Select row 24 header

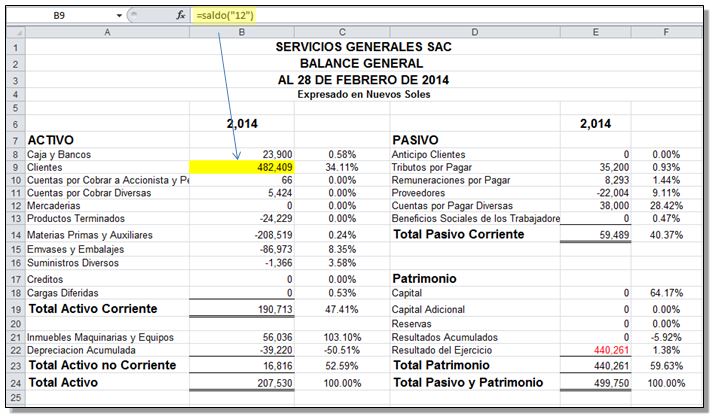pos(16,383)
